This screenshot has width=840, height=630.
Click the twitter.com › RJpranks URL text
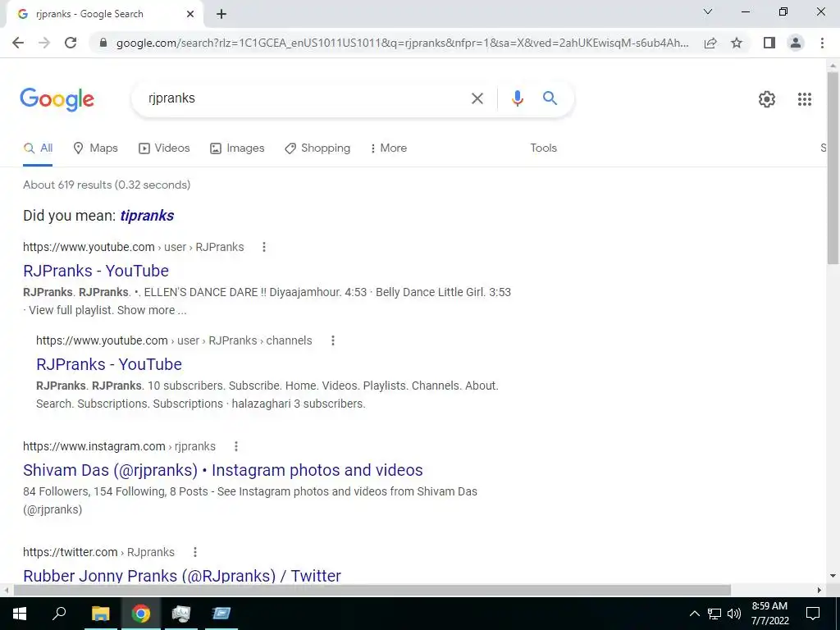tap(98, 552)
